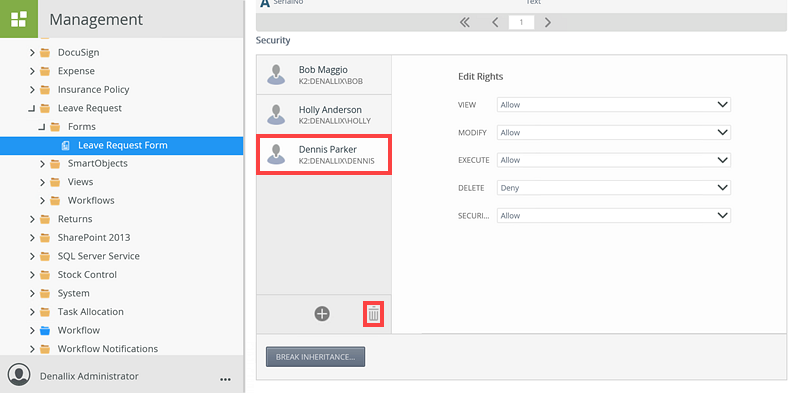Select the Forms folder label

click(82, 127)
